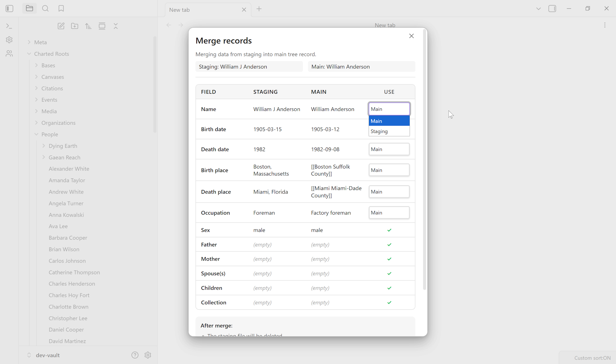This screenshot has height=364, width=616.
Task: Click the staging birth date 1905-03-15
Action: (x=268, y=129)
